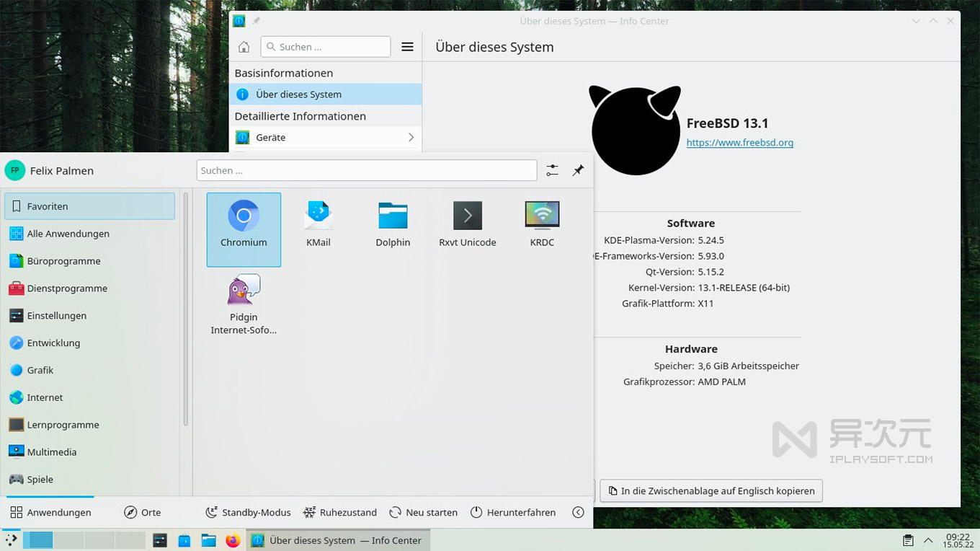Open the Discover software store taskbar icon
Viewport: 980px width, 551px height.
(x=184, y=540)
